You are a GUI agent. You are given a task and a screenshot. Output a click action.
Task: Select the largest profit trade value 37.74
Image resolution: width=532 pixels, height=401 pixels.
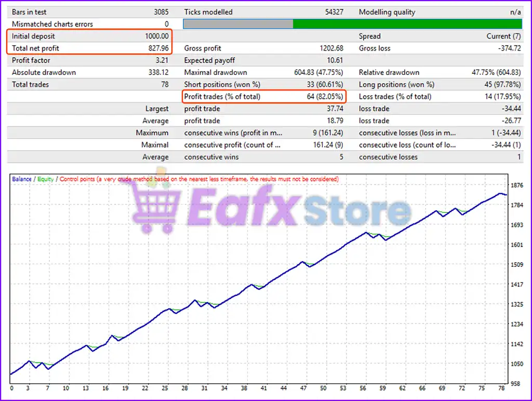coord(335,109)
